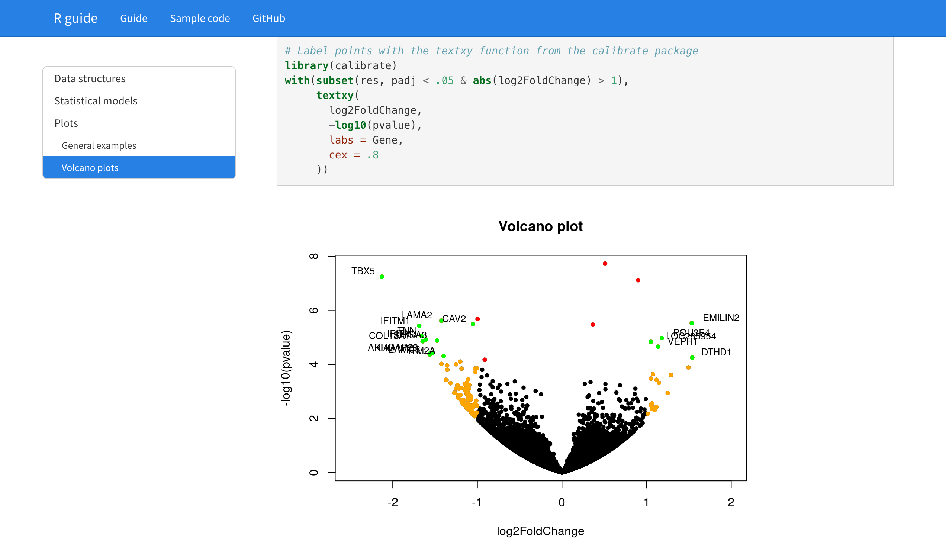This screenshot has height=560, width=946.
Task: Select the Volcano plots sidebar entry
Action: coord(90,168)
